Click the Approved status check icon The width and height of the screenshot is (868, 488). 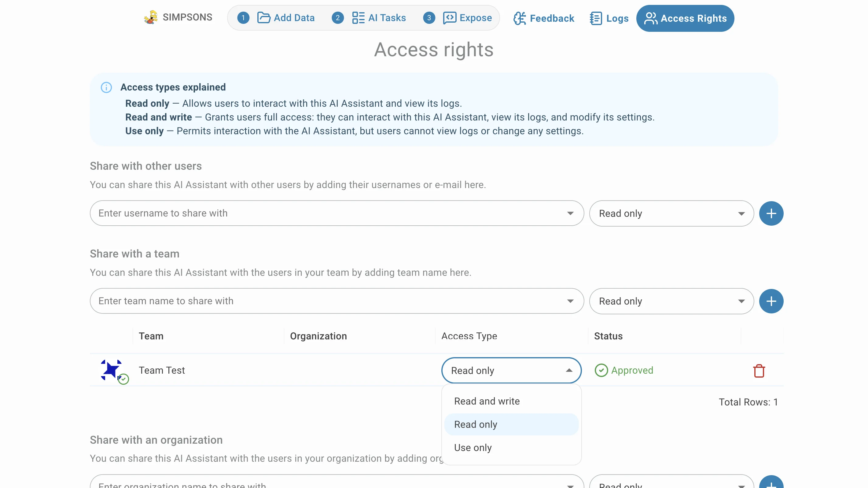pyautogui.click(x=601, y=370)
